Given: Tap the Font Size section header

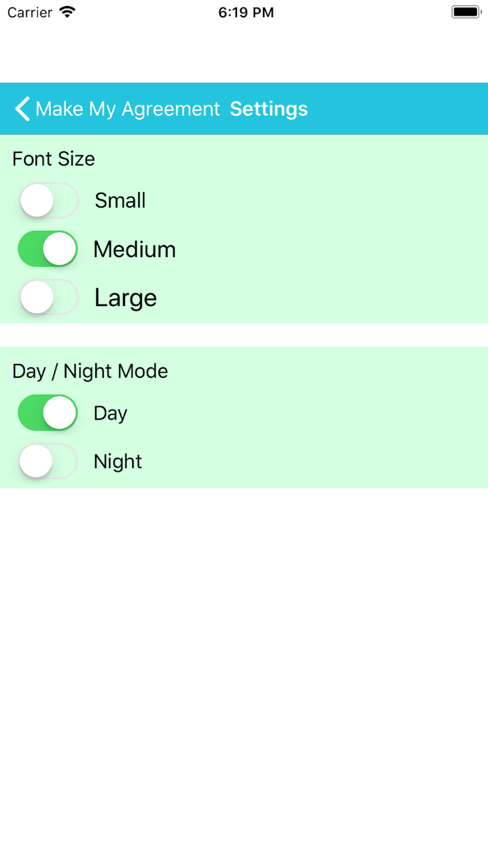Looking at the screenshot, I should click(x=54, y=159).
